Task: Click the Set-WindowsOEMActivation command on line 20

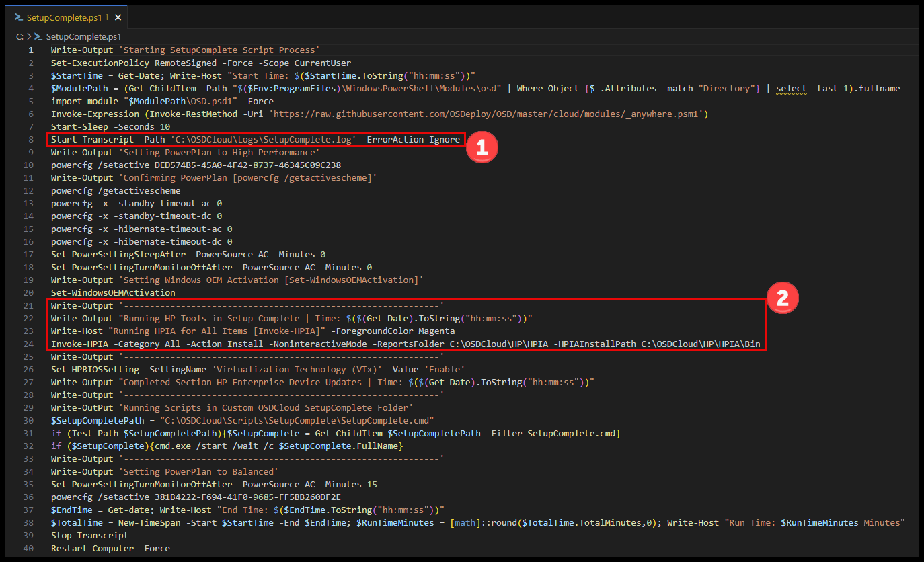Action: (x=112, y=292)
